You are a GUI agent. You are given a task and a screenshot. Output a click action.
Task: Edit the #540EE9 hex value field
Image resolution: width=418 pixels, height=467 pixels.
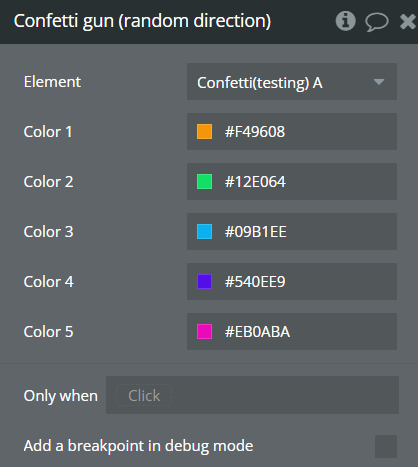click(x=292, y=282)
